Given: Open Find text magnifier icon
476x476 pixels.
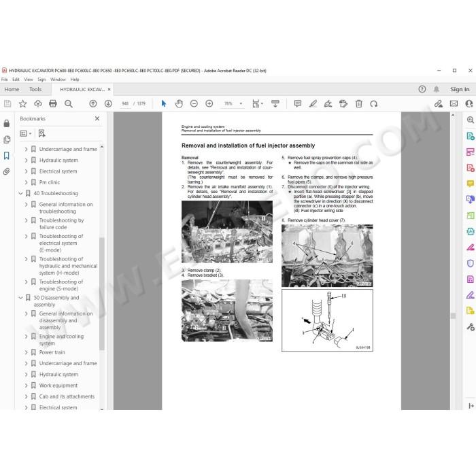Looking at the screenshot, I should [x=69, y=104].
